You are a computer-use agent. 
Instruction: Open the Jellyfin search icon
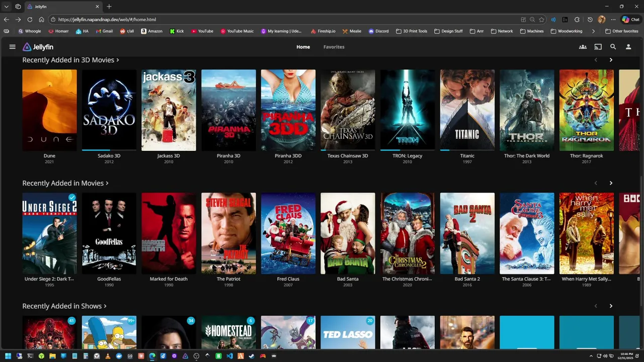(613, 47)
